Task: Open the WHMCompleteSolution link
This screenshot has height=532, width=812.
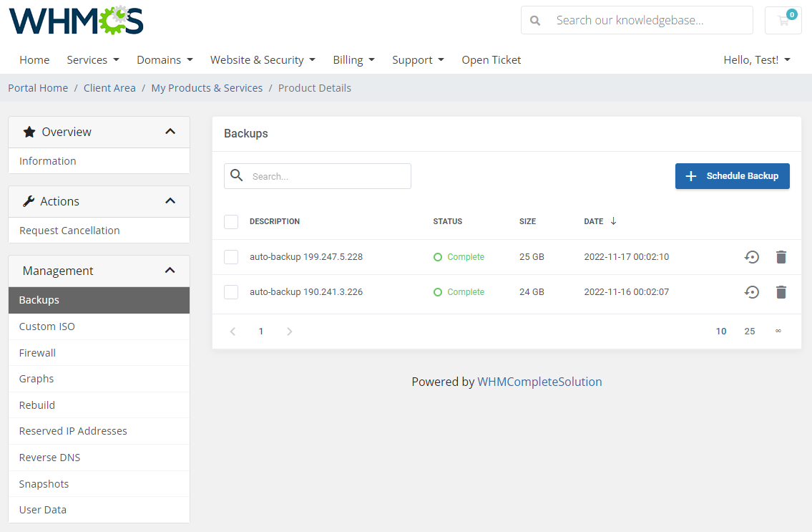Action: [540, 382]
